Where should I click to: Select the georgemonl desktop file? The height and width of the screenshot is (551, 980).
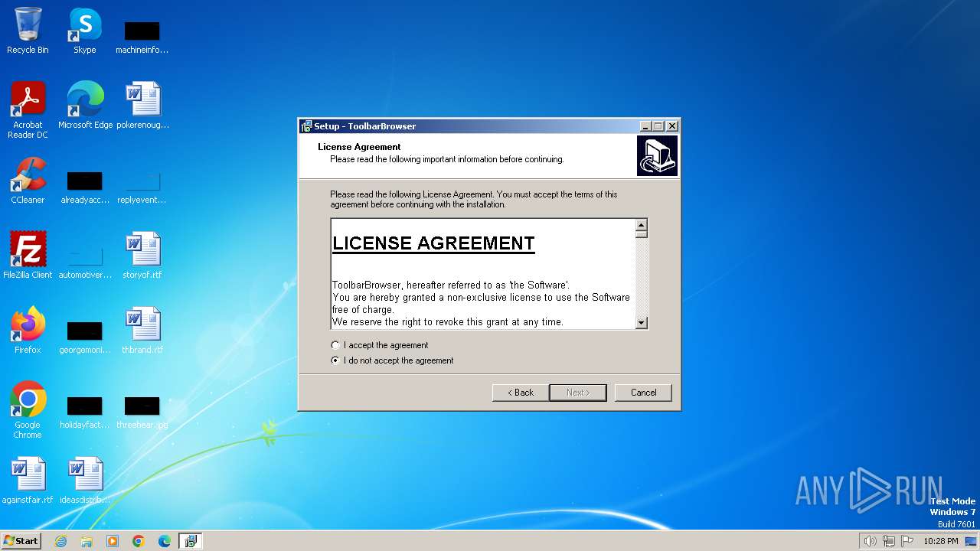(85, 337)
